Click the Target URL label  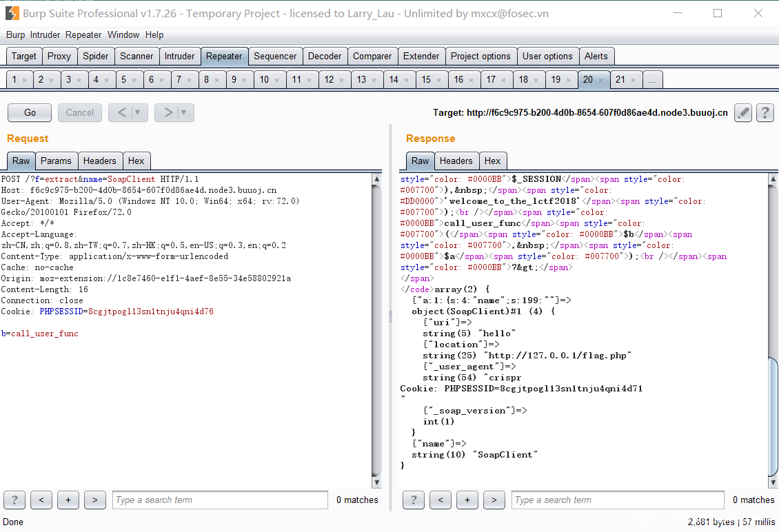(580, 113)
